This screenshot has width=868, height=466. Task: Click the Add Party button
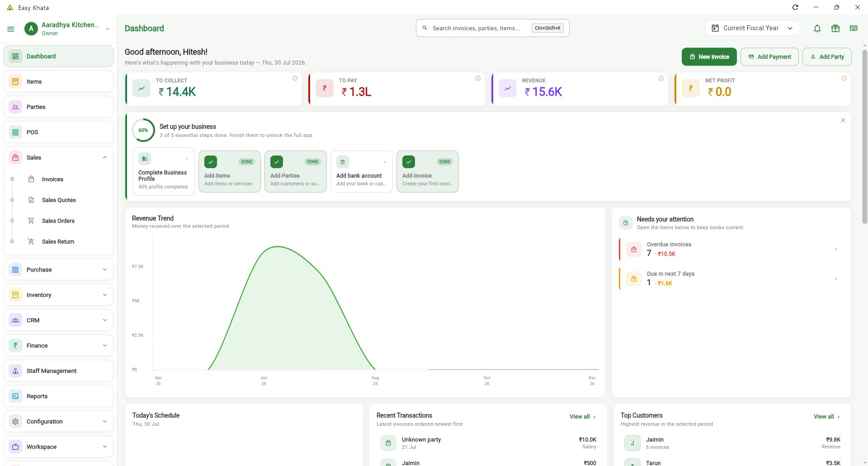(x=827, y=57)
